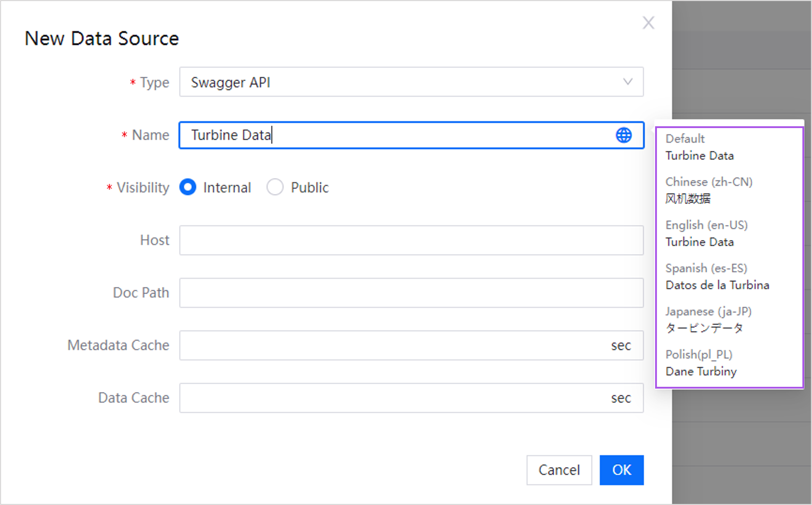This screenshot has width=812, height=505.
Task: Expand the Type dropdown chevron
Action: tap(628, 82)
